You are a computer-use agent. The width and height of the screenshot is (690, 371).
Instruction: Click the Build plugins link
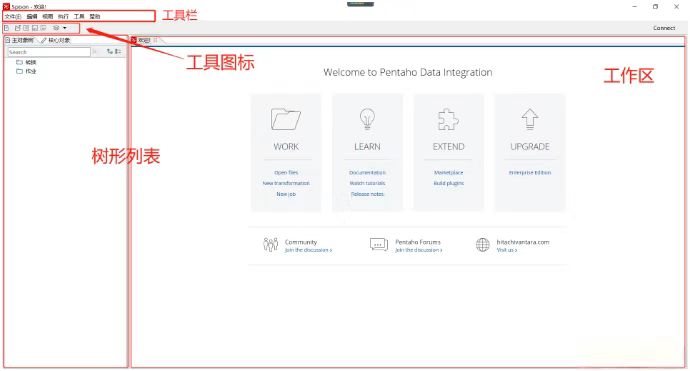(448, 183)
